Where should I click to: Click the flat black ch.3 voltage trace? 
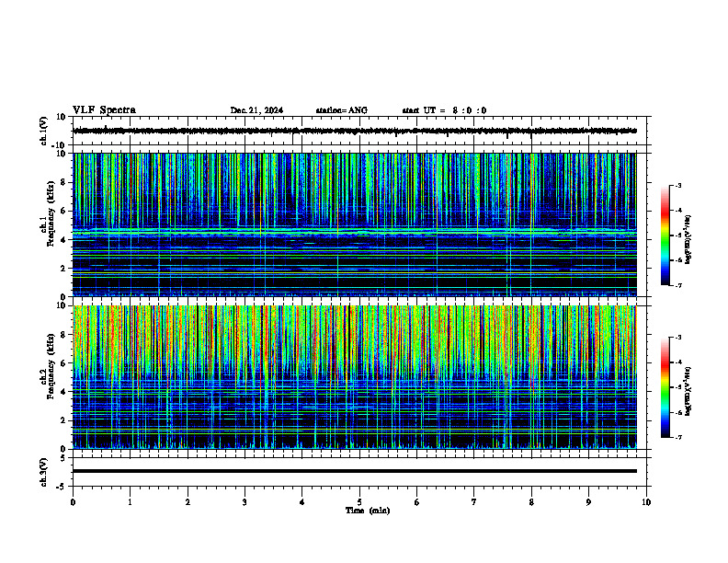pos(355,471)
